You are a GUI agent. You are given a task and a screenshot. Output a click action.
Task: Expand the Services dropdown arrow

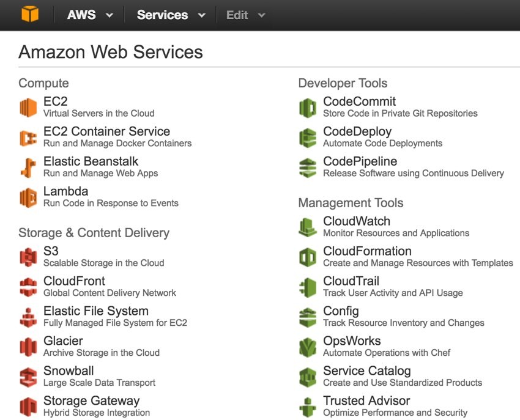(x=202, y=15)
